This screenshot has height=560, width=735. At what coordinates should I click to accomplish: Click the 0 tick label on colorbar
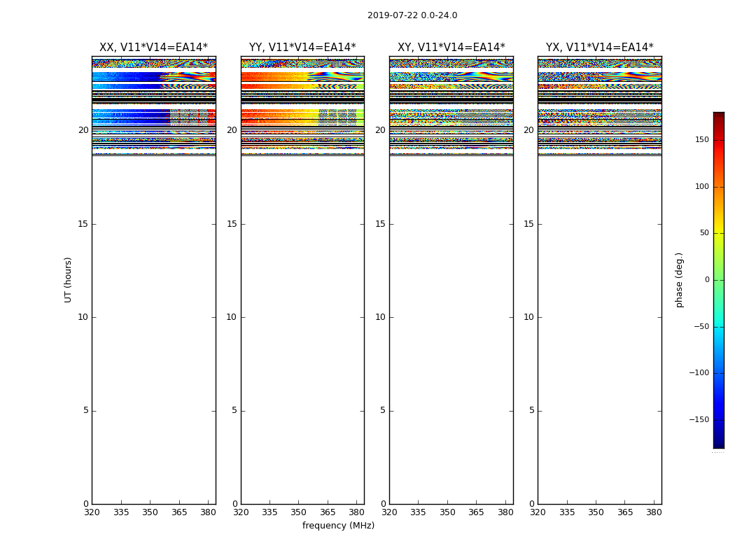pos(706,280)
